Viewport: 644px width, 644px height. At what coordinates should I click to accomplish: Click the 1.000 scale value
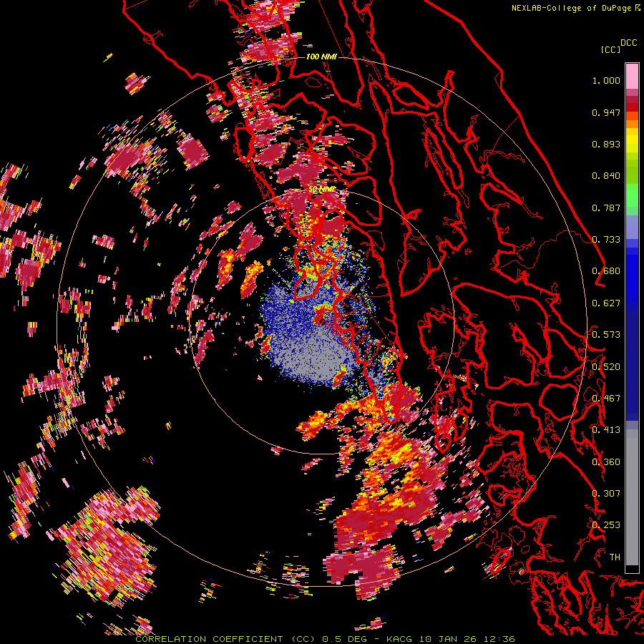click(x=606, y=80)
